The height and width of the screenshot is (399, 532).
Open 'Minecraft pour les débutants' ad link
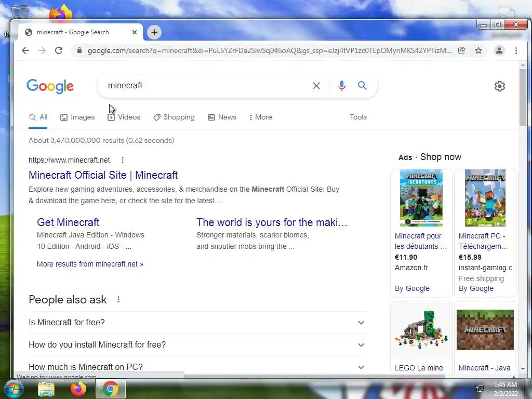tap(421, 241)
